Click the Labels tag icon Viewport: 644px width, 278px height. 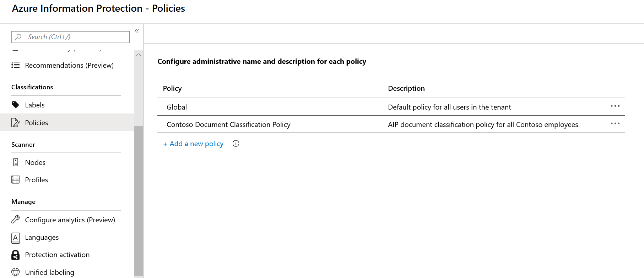coord(15,105)
